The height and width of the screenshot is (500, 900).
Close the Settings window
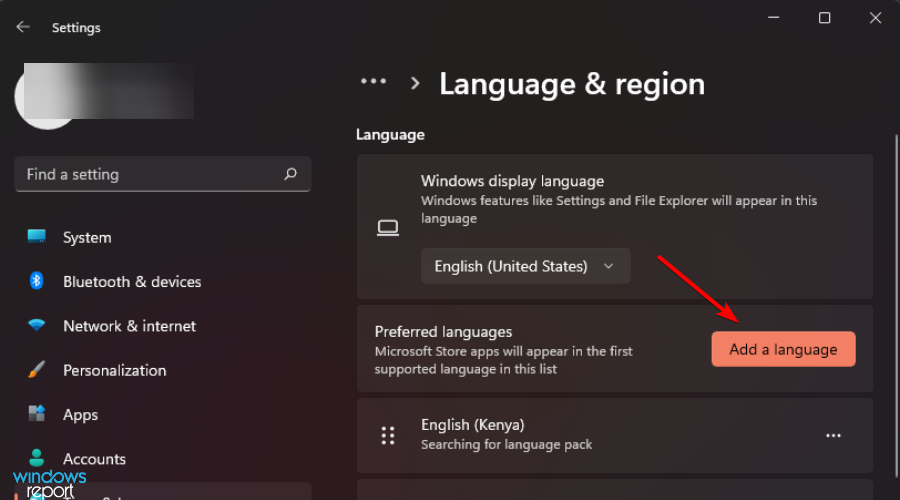875,18
